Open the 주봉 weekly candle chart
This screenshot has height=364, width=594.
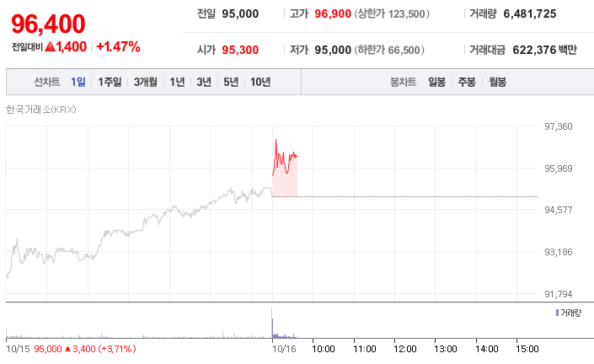pos(467,82)
